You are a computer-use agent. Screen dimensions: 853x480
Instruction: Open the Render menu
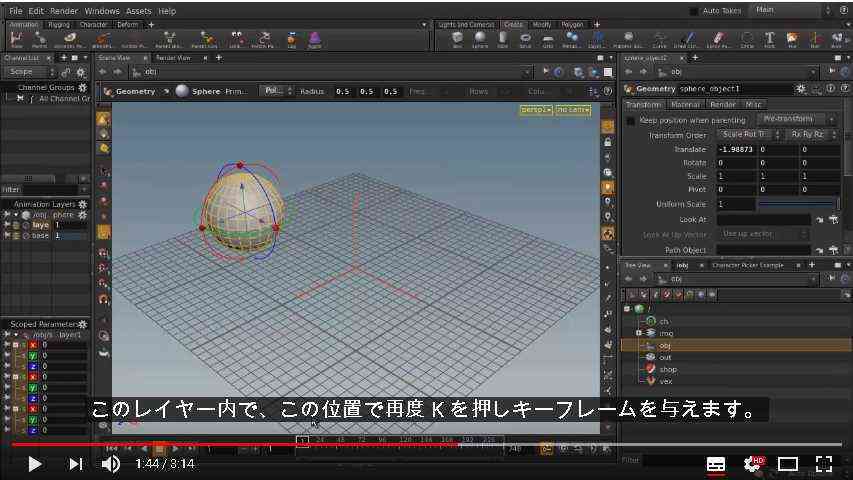pos(64,11)
